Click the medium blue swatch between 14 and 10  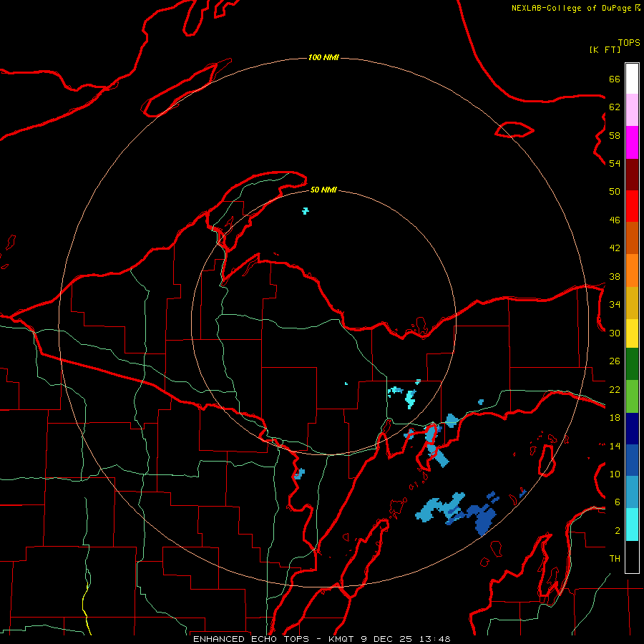click(632, 460)
